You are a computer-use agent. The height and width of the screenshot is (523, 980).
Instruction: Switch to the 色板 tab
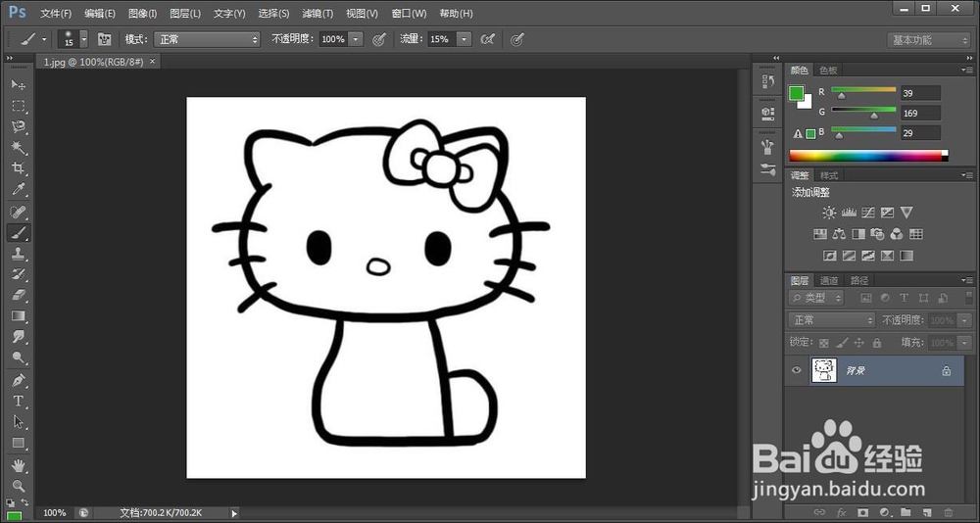click(x=829, y=70)
